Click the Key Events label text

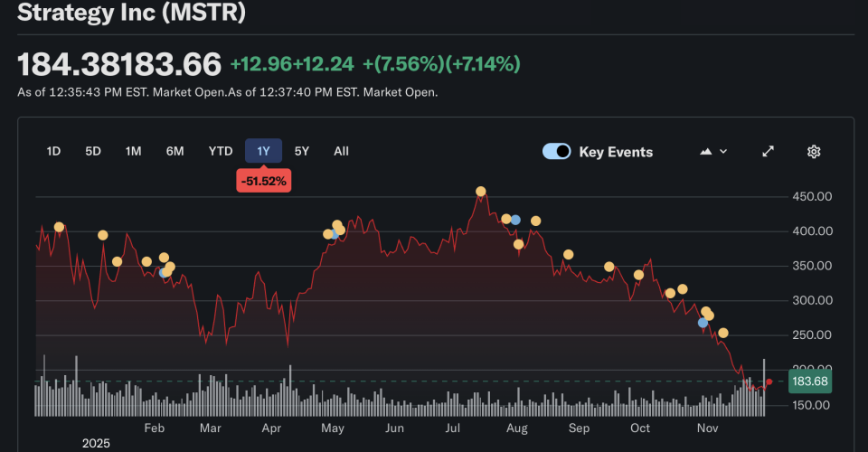click(616, 152)
